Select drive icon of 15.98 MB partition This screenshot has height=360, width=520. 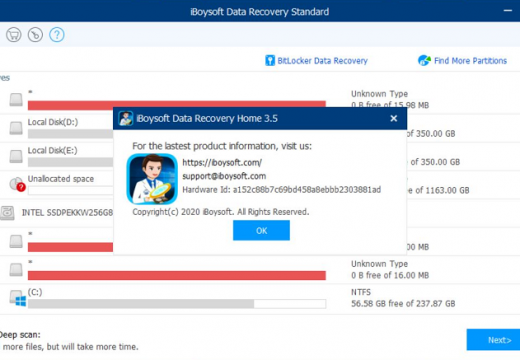[16, 99]
